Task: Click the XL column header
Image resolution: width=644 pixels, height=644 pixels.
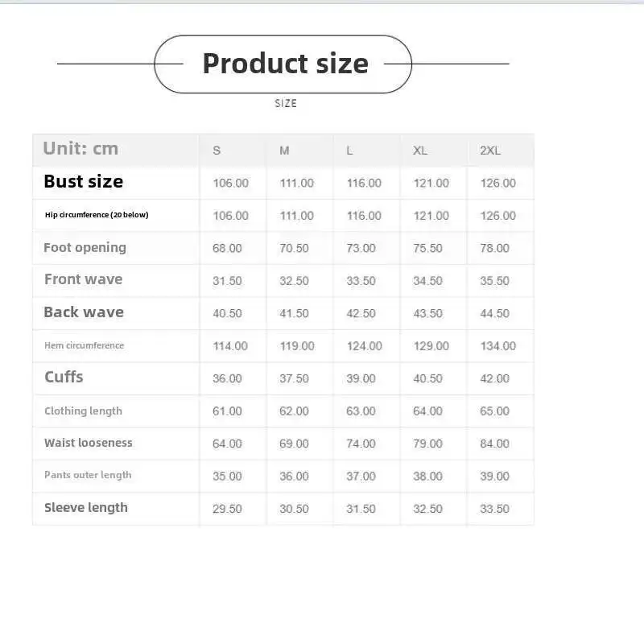Action: (420, 151)
